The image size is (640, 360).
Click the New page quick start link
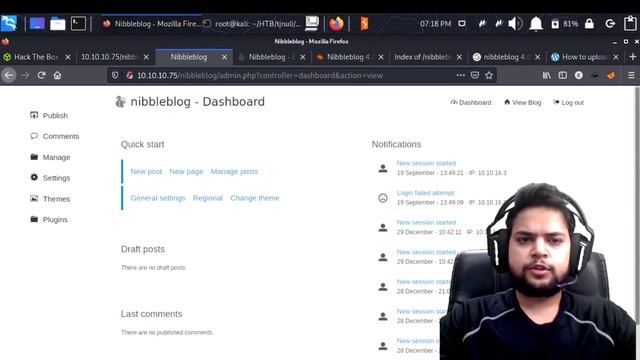click(186, 171)
